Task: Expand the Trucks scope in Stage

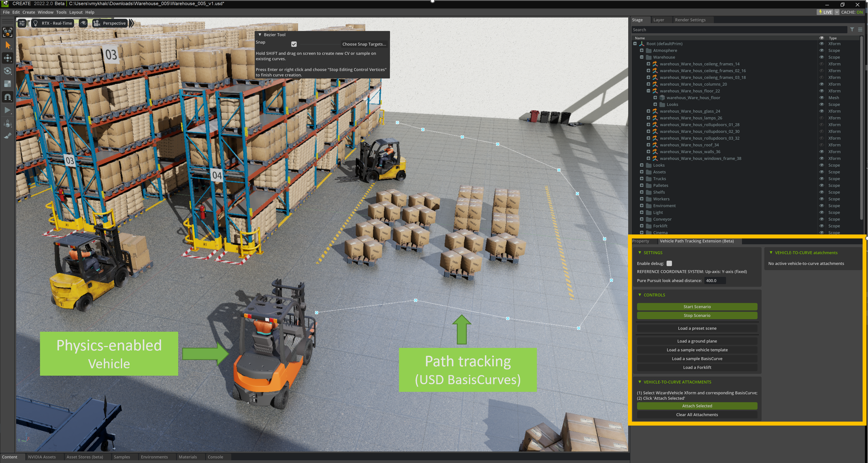Action: pyautogui.click(x=642, y=179)
